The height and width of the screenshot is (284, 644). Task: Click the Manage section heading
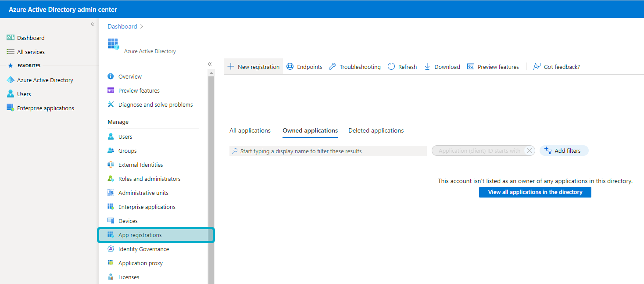pos(118,122)
